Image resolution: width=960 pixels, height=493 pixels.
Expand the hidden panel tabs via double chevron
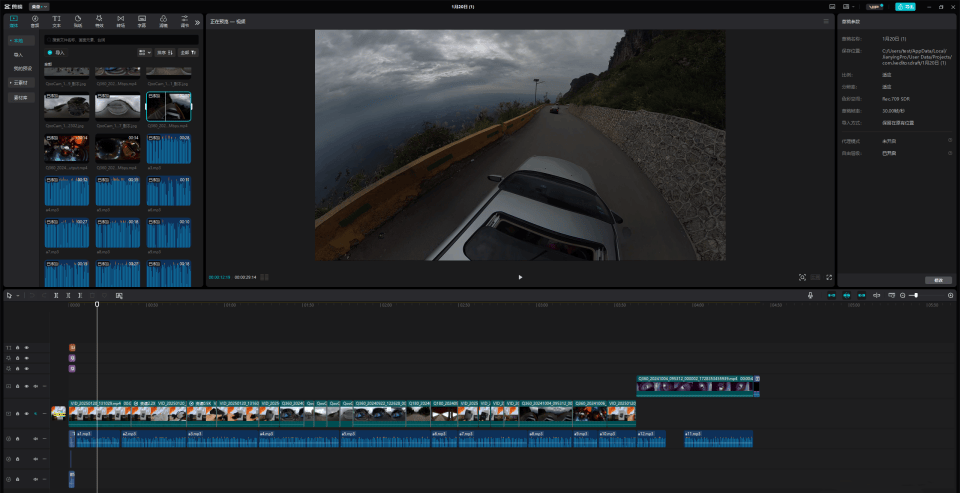[197, 22]
